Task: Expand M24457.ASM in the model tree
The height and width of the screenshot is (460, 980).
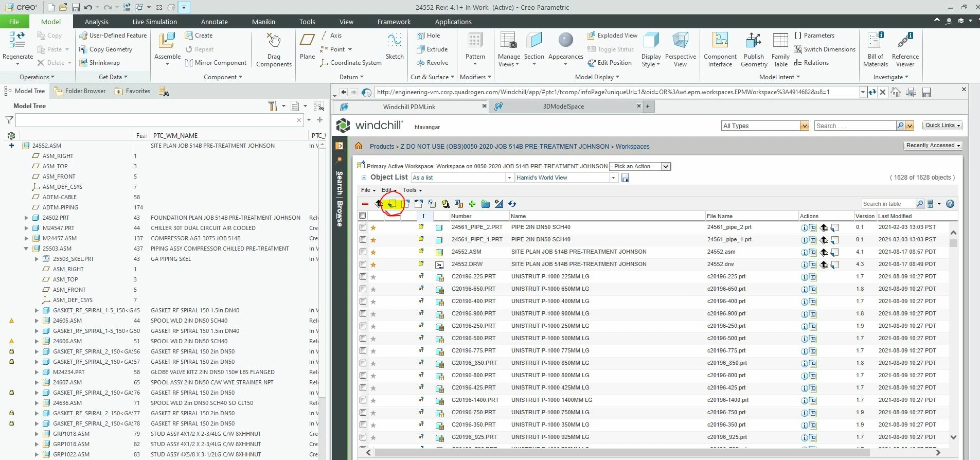Action: 26,238
